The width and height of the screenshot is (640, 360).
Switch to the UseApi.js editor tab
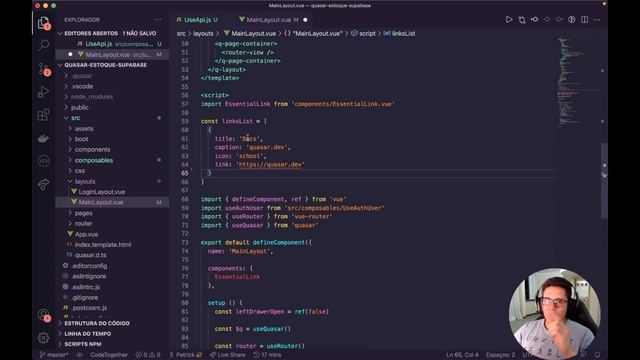coord(197,20)
